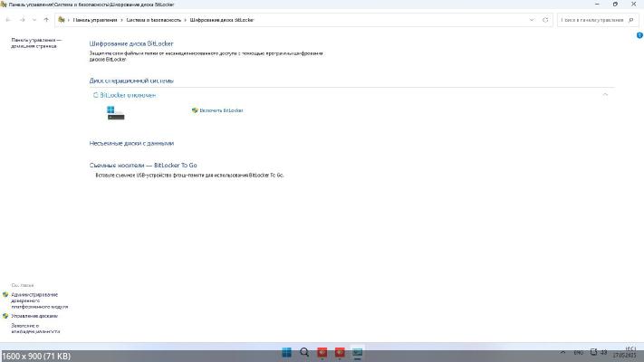Click the 'C: BitLocker отключен' drive label

pyautogui.click(x=124, y=95)
